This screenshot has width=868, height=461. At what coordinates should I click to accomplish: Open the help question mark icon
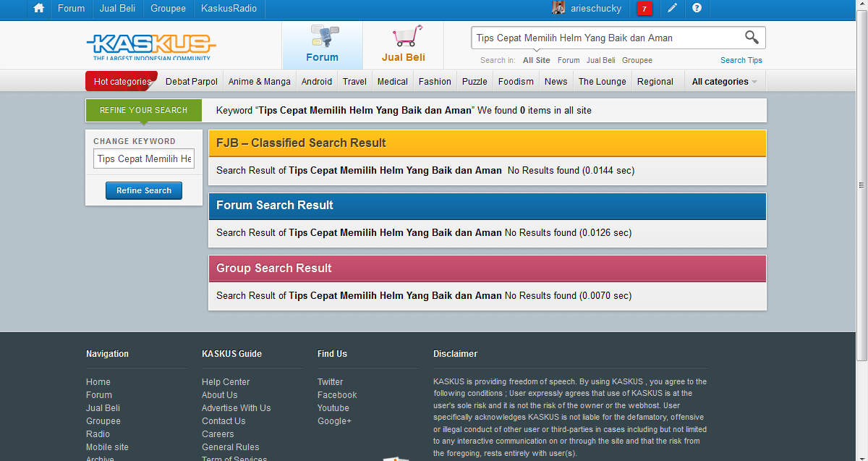[697, 9]
